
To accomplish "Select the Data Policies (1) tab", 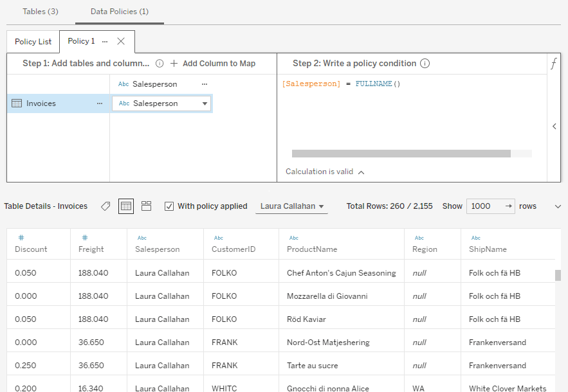I will click(x=120, y=12).
